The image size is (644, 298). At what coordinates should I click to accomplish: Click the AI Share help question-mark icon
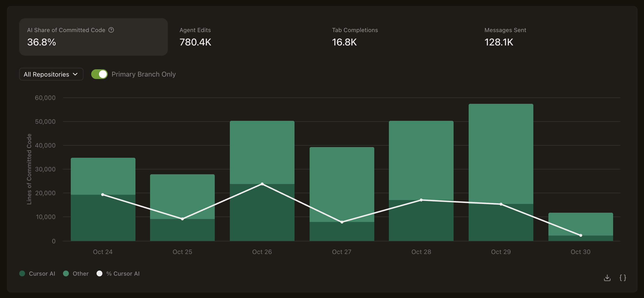[111, 30]
